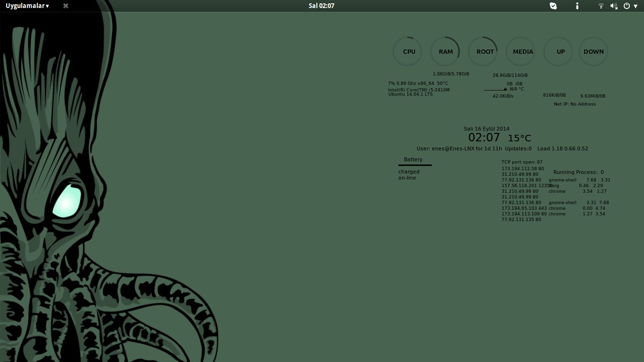The width and height of the screenshot is (644, 362).
Task: Open the Wi-Fi network indicator
Action: (601, 6)
